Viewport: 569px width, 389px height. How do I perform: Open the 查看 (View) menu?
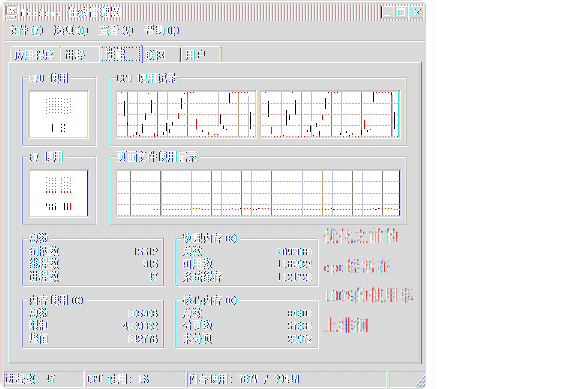click(116, 30)
